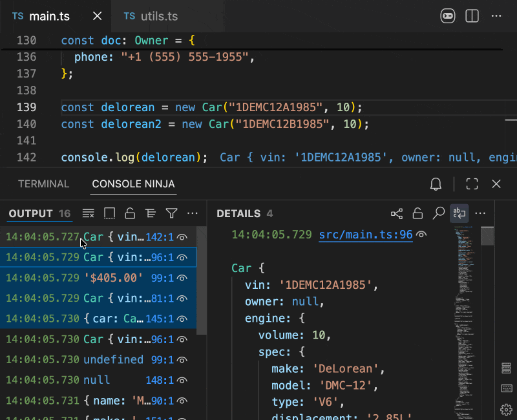Screen dimensions: 517x420
Task: Open search with the magnifier in DETAILS
Action: [x=439, y=213]
